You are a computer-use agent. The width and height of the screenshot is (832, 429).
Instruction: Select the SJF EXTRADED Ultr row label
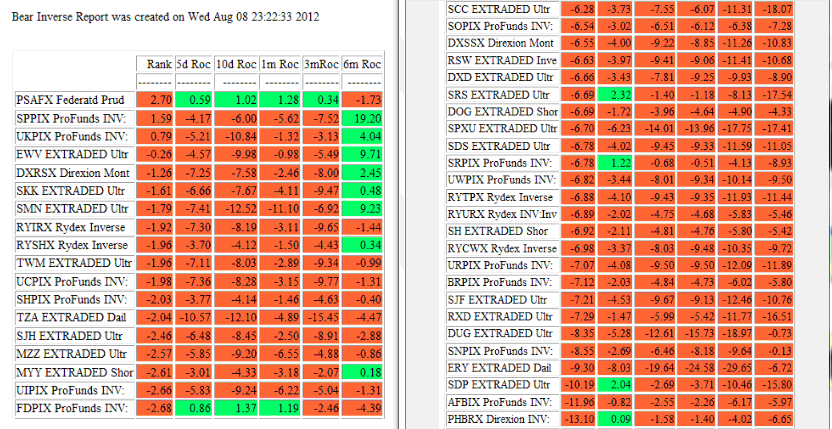[x=502, y=299]
